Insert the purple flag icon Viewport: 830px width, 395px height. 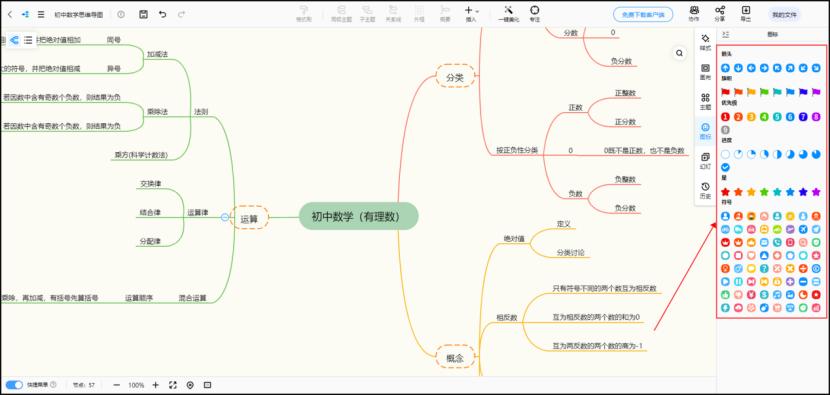816,92
